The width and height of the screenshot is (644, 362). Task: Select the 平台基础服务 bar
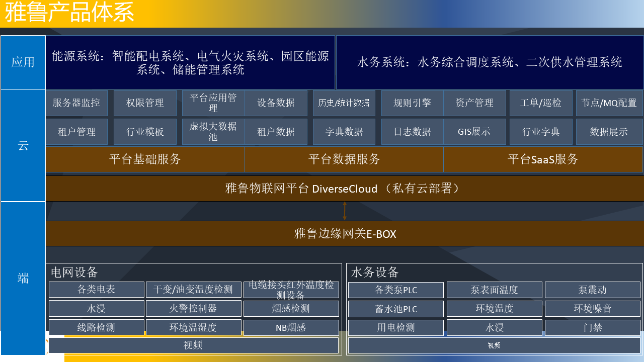(145, 159)
